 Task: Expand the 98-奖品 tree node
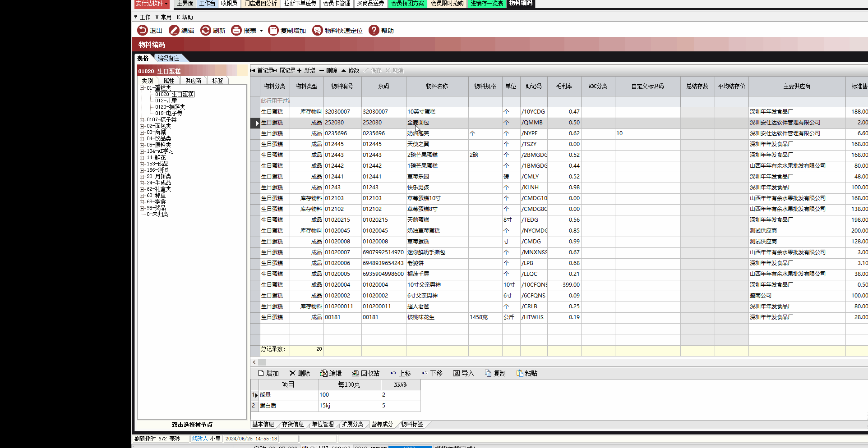click(142, 208)
